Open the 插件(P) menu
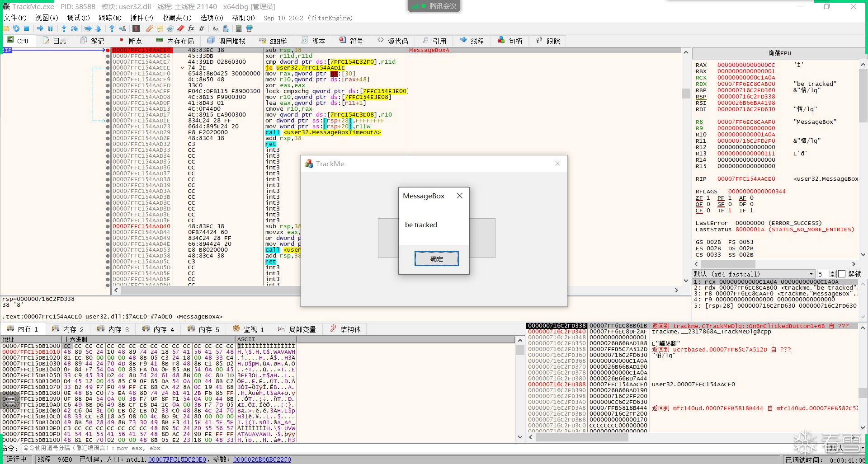 pyautogui.click(x=142, y=18)
